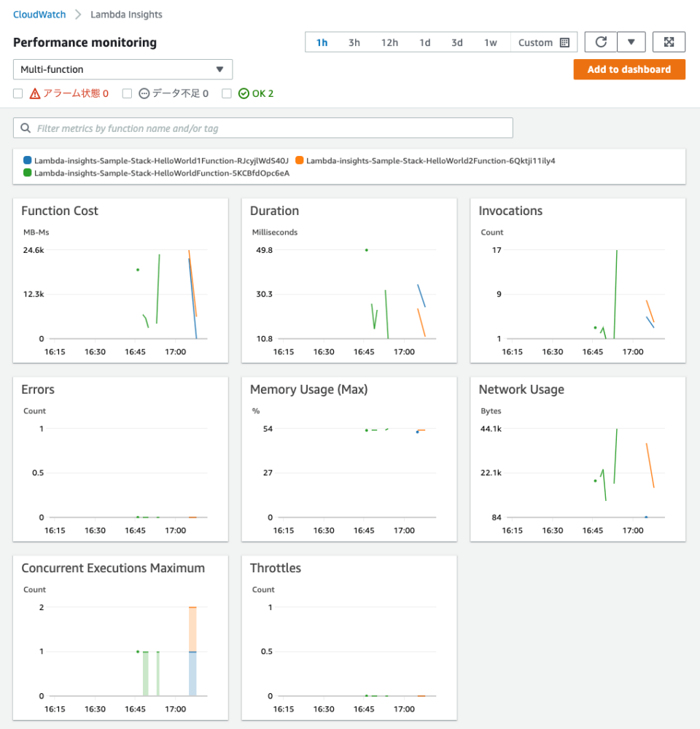Open the fullscreen view icon

tap(669, 42)
